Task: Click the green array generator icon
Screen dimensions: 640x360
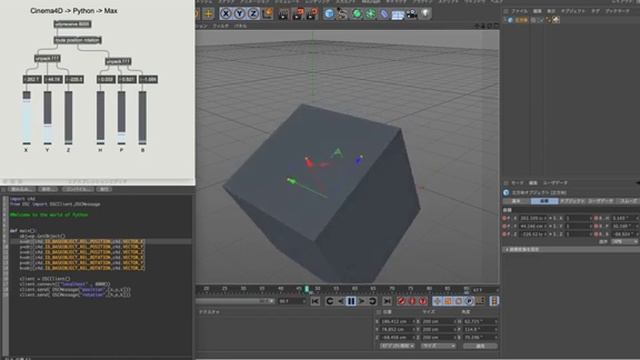Action: 371,14
